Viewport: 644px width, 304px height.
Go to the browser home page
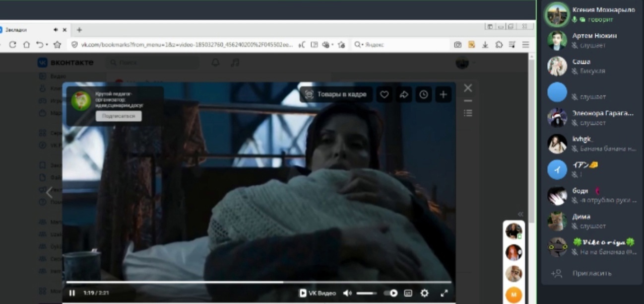[26, 45]
